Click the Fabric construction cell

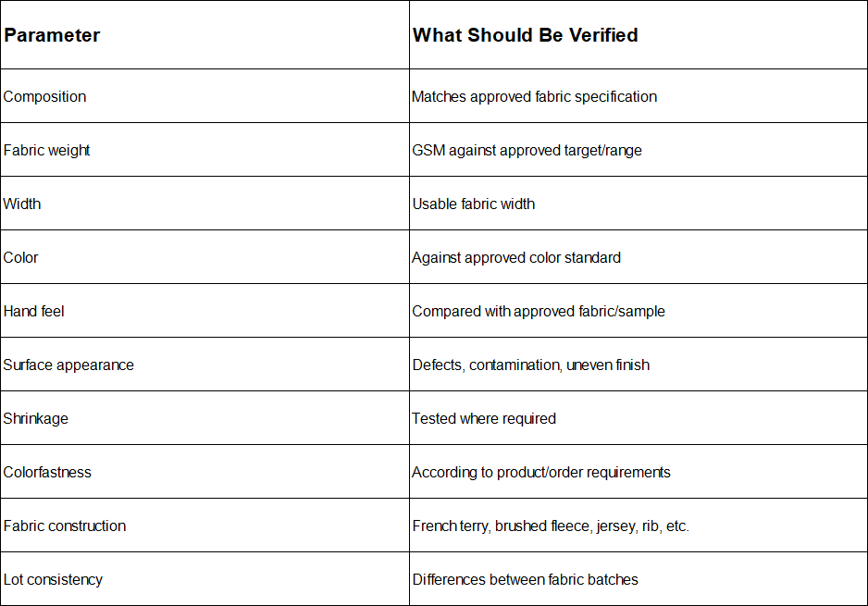(x=205, y=526)
